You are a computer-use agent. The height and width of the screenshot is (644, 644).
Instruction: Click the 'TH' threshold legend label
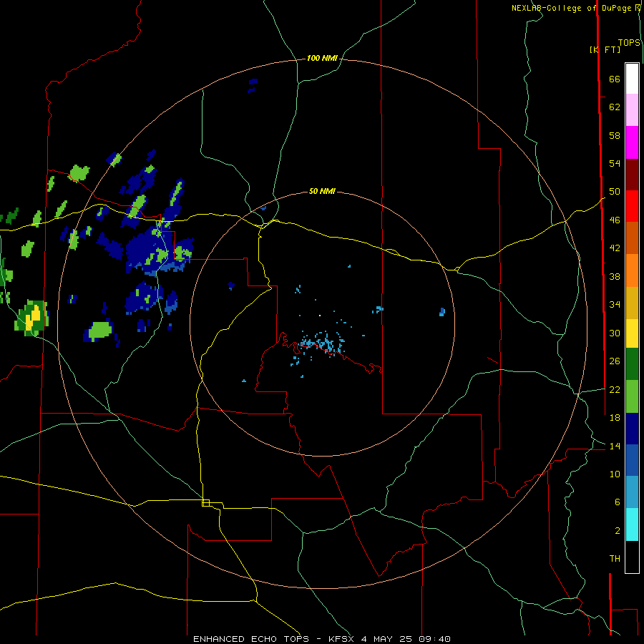click(x=615, y=559)
